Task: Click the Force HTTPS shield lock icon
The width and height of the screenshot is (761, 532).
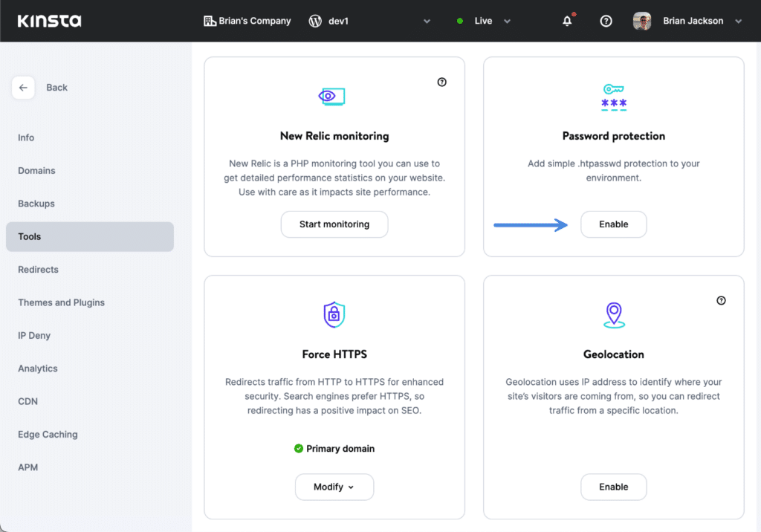Action: coord(334,314)
